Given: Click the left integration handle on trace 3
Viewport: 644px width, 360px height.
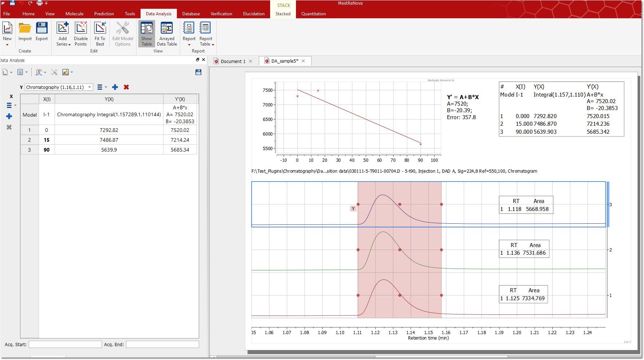Looking at the screenshot, I should click(358, 204).
